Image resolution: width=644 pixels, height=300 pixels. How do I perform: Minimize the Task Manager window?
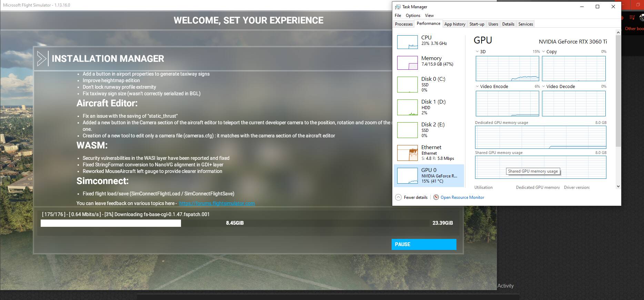[x=582, y=7]
